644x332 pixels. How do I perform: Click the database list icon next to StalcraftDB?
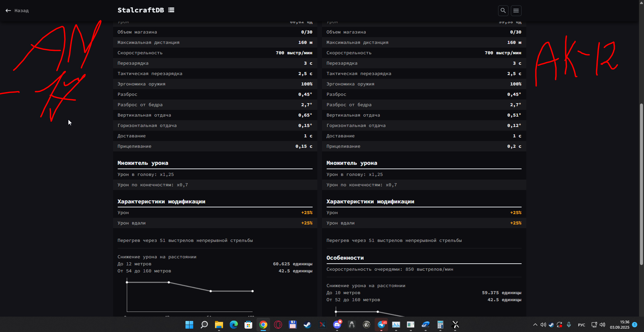point(171,10)
